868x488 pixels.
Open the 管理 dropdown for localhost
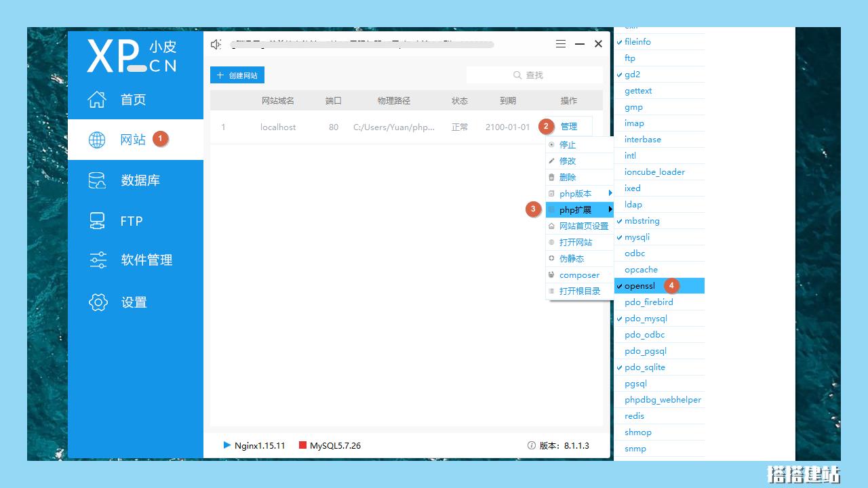click(x=569, y=126)
